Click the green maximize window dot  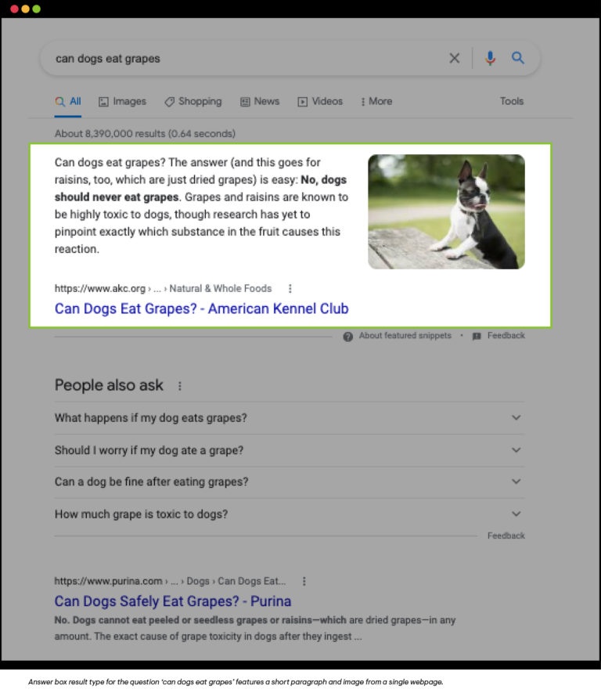tap(37, 9)
